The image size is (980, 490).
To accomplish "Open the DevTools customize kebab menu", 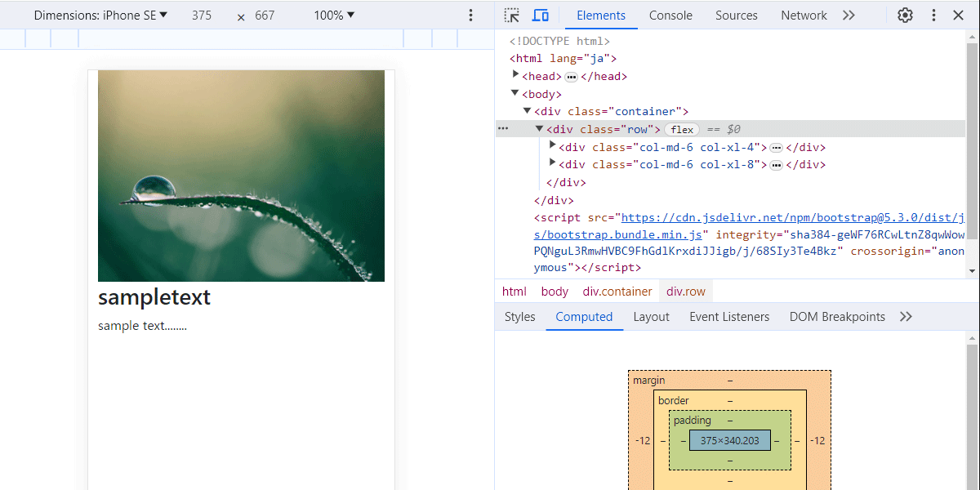I will point(933,16).
